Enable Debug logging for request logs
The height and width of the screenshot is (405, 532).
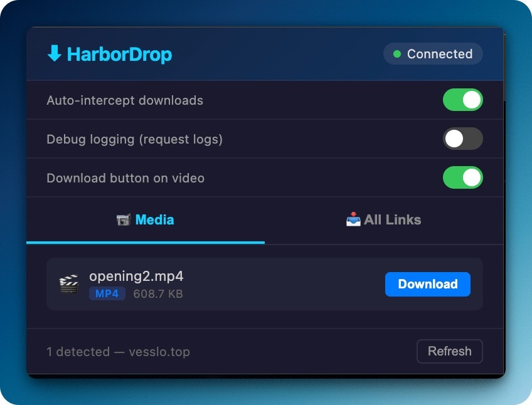462,139
